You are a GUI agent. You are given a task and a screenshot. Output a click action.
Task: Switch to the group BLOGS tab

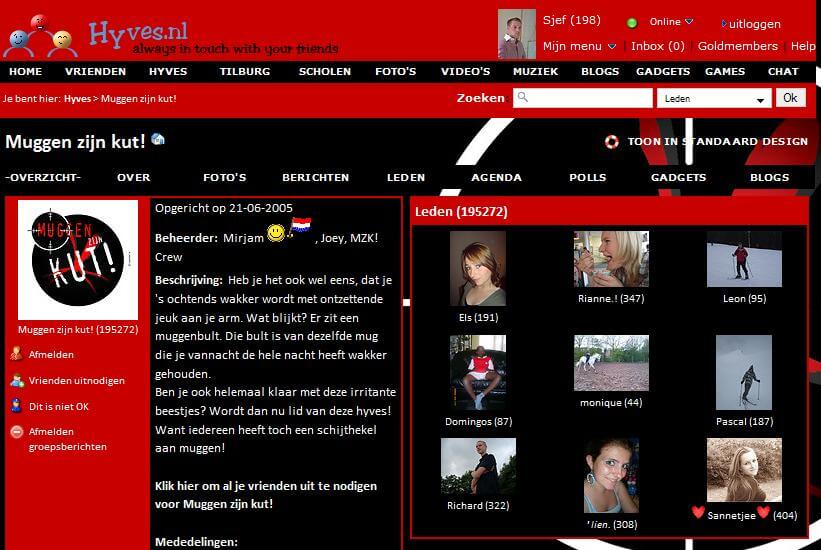tap(769, 177)
